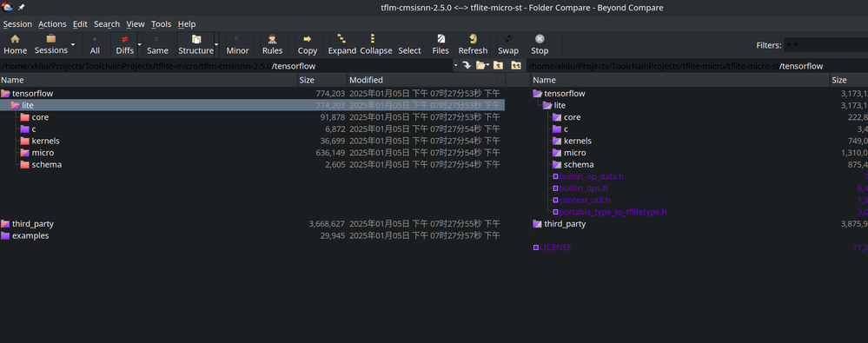This screenshot has height=343, width=868.
Task: Go to Home view in toolbar
Action: tap(15, 44)
